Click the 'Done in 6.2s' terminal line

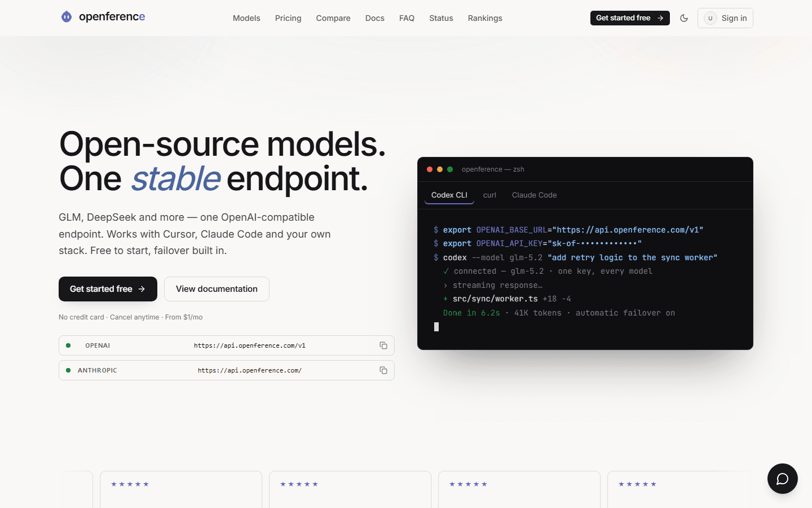[559, 313]
